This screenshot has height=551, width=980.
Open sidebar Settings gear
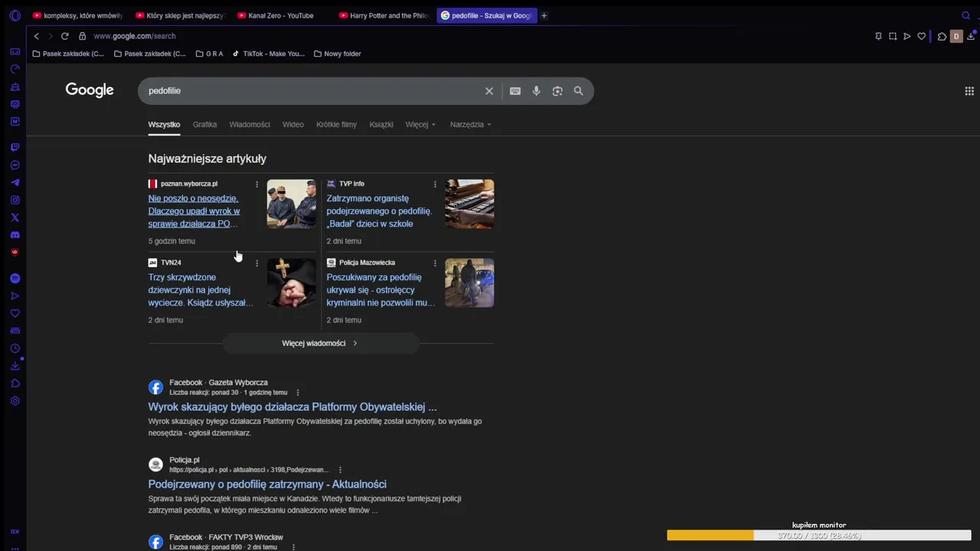(15, 401)
